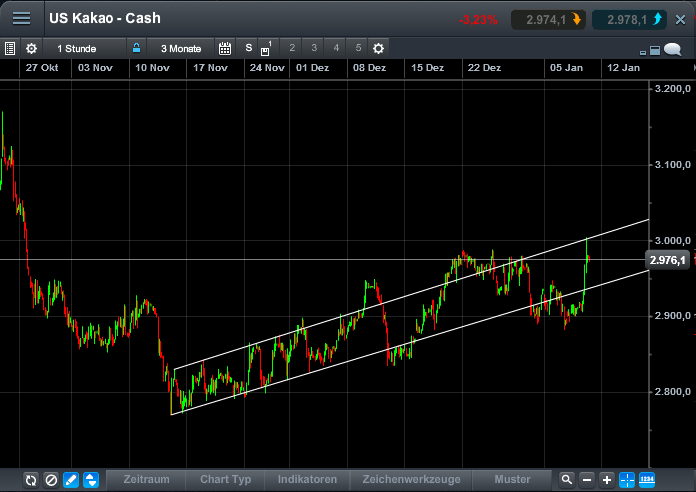This screenshot has width=696, height=492.
Task: Click the buy price 2.978,1 button
Action: 629,19
